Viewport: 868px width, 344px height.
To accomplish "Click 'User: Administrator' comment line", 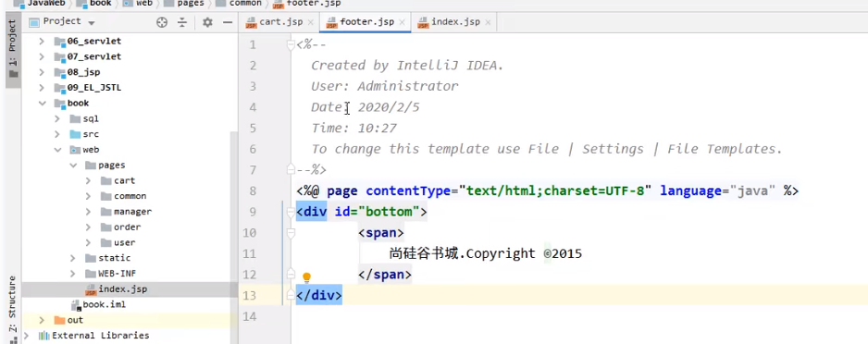I will click(384, 86).
